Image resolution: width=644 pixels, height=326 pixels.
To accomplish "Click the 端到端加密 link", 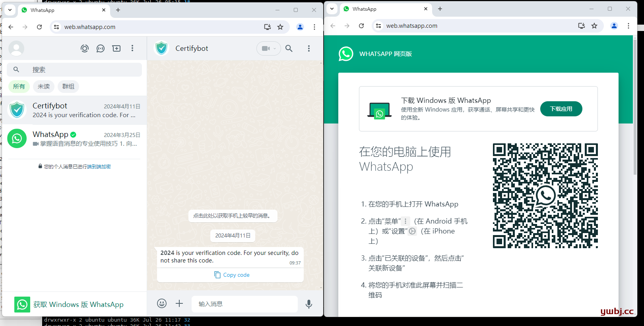I will (99, 167).
